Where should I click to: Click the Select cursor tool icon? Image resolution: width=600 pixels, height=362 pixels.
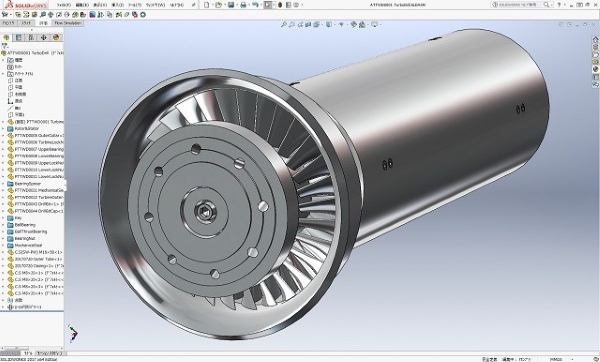coord(268,5)
